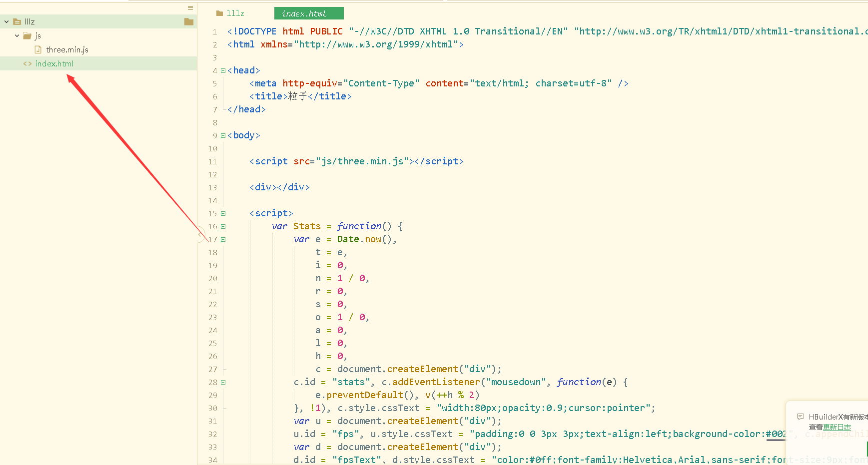Image resolution: width=868 pixels, height=465 pixels.
Task: Fold the body block at line 9
Action: click(x=223, y=135)
